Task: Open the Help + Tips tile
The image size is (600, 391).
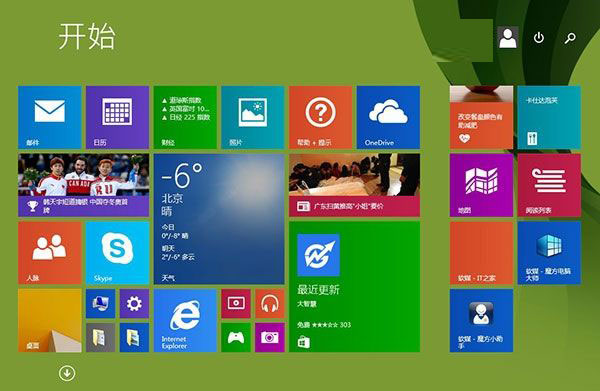Action: (321, 117)
